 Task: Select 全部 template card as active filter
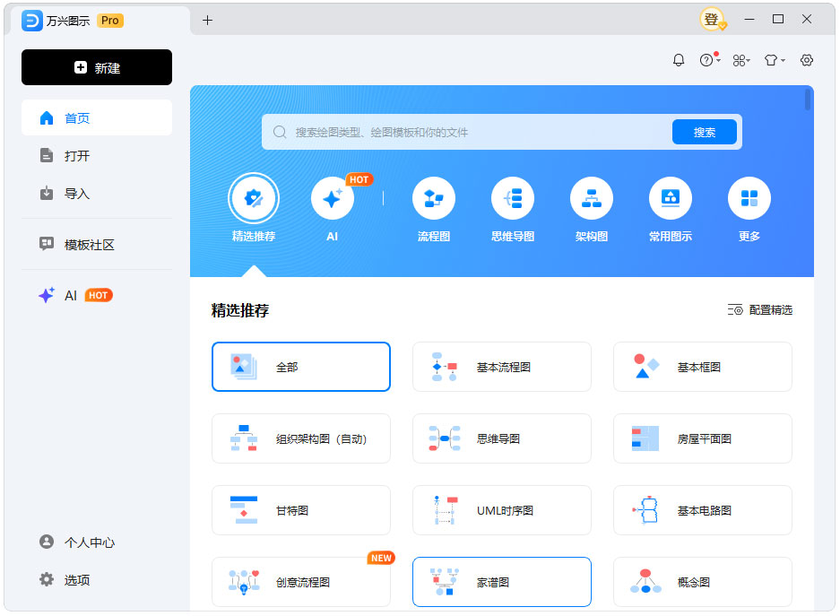coord(300,366)
